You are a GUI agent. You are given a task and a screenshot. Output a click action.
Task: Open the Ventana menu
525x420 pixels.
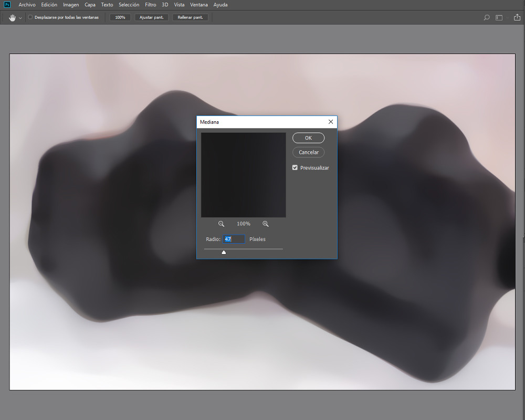point(199,5)
